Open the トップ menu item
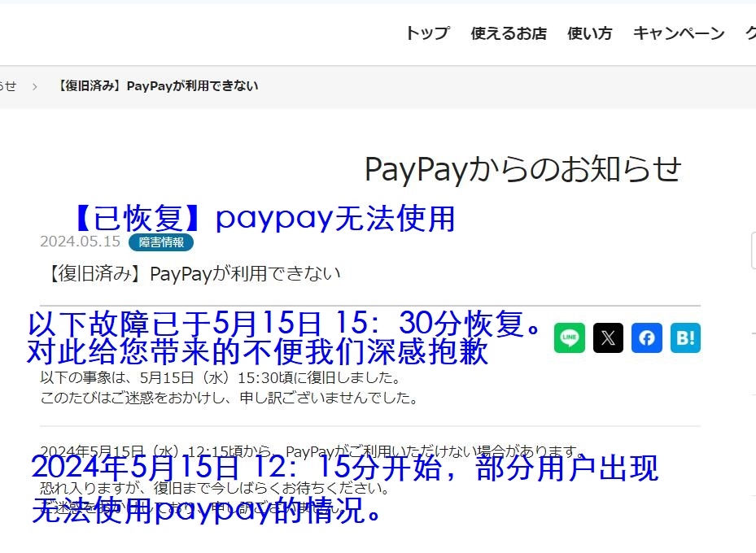Screen dimensions: 756x553 click(428, 33)
